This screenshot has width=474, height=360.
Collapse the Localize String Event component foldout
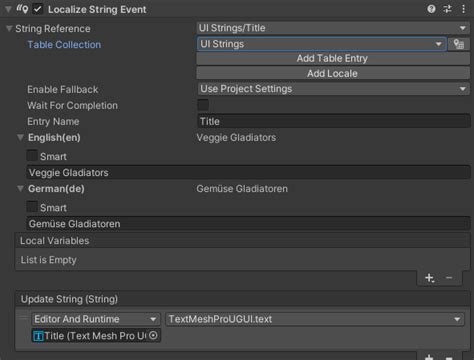click(x=8, y=9)
